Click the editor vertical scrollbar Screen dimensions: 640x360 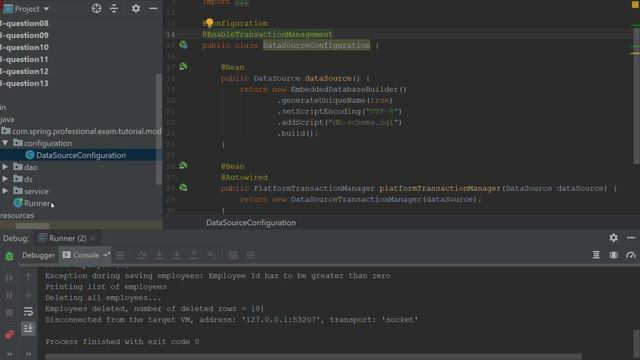(x=636, y=96)
